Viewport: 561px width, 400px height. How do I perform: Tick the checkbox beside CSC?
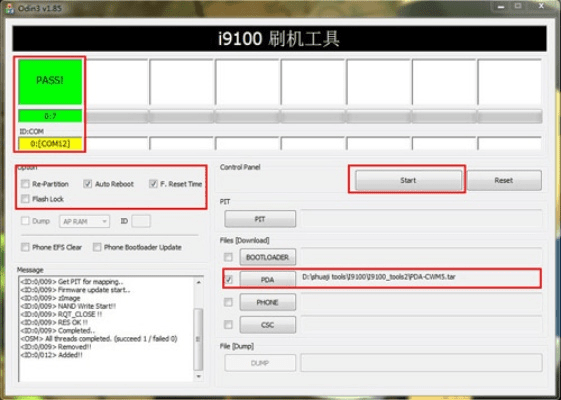tap(228, 325)
